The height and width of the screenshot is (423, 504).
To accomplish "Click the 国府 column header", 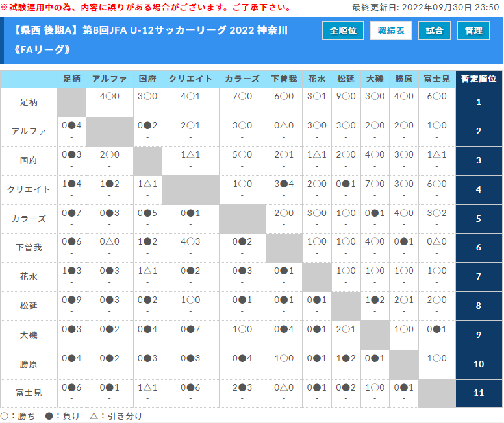I will tap(147, 79).
